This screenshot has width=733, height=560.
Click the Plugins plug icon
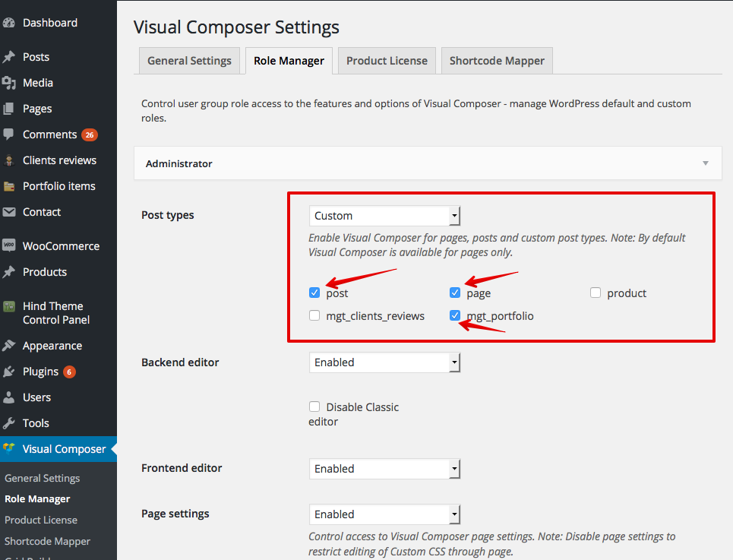point(9,372)
